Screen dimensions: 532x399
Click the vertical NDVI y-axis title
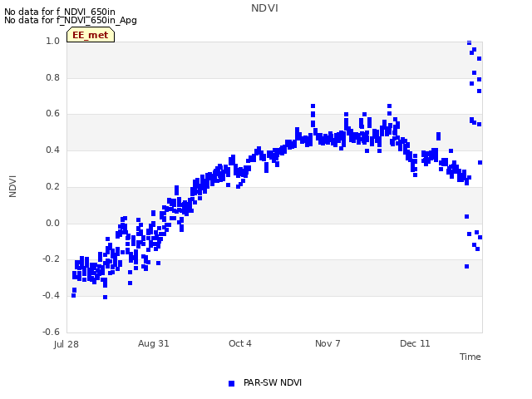point(12,186)
